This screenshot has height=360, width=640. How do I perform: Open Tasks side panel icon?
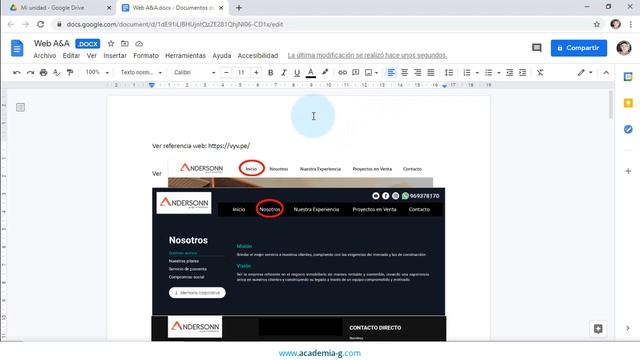point(628,129)
